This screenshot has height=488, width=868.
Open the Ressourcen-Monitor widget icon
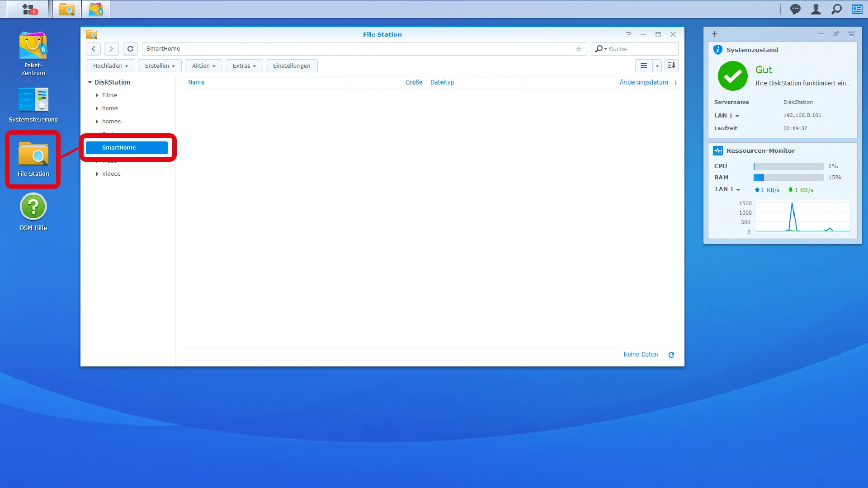click(x=717, y=150)
